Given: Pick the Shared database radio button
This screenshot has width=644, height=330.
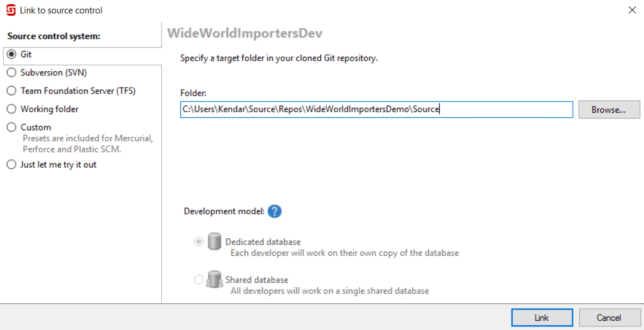Looking at the screenshot, I should point(199,280).
